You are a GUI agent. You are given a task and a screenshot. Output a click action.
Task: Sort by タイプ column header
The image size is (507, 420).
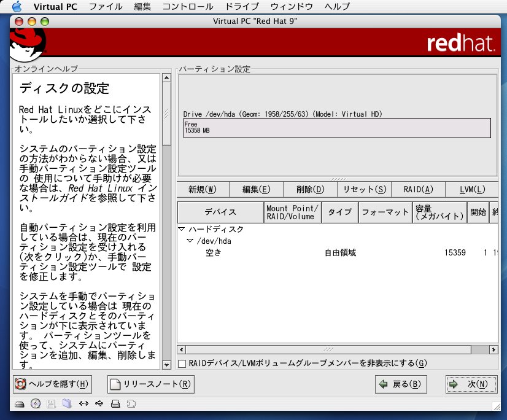click(x=340, y=212)
